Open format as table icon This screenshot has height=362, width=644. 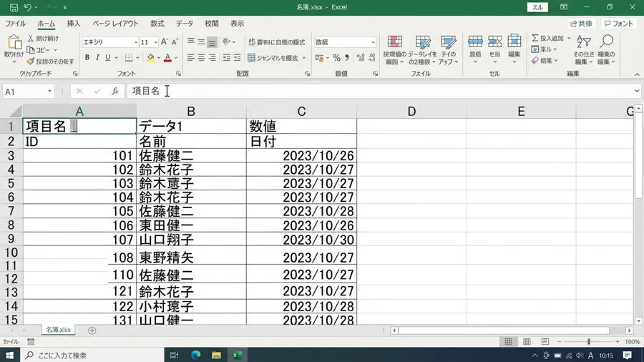[x=422, y=42]
